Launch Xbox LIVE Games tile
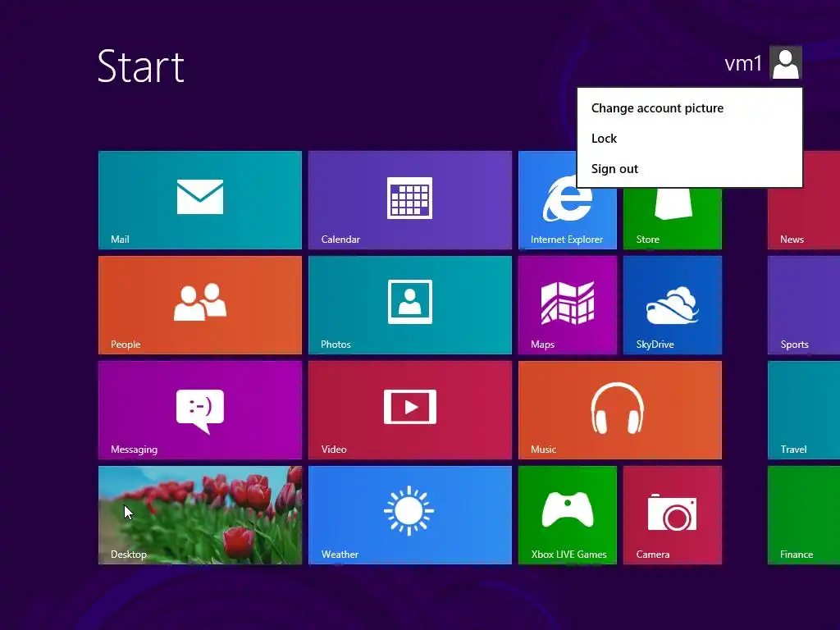840x630 pixels. click(568, 515)
